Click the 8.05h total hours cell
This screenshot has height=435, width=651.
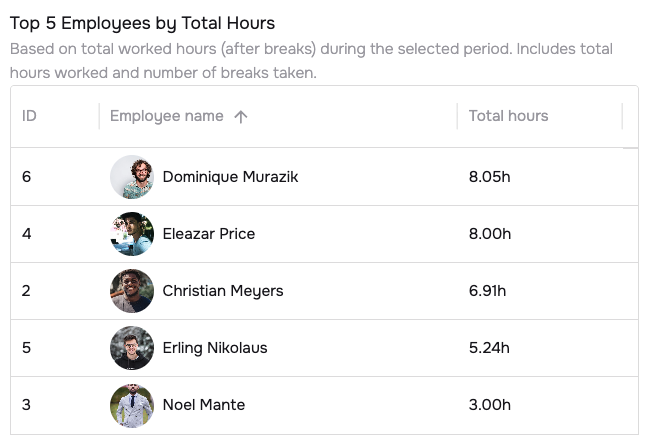tap(489, 177)
